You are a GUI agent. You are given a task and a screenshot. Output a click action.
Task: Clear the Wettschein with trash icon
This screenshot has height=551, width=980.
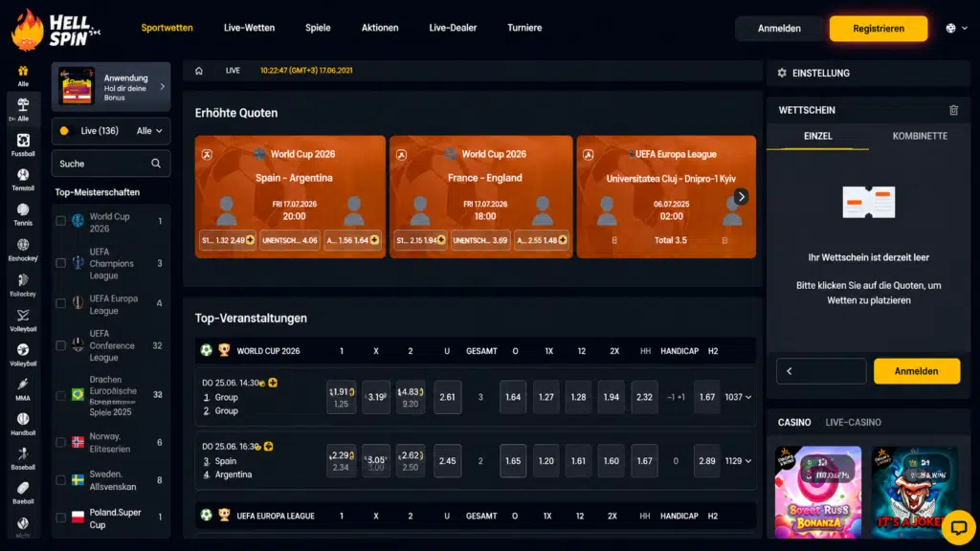tap(953, 110)
